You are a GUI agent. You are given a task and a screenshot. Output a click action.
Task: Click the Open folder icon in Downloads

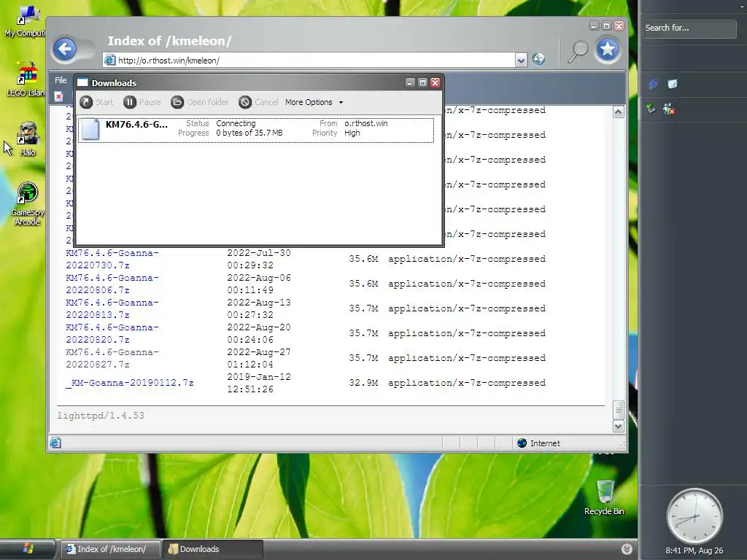pyautogui.click(x=177, y=102)
